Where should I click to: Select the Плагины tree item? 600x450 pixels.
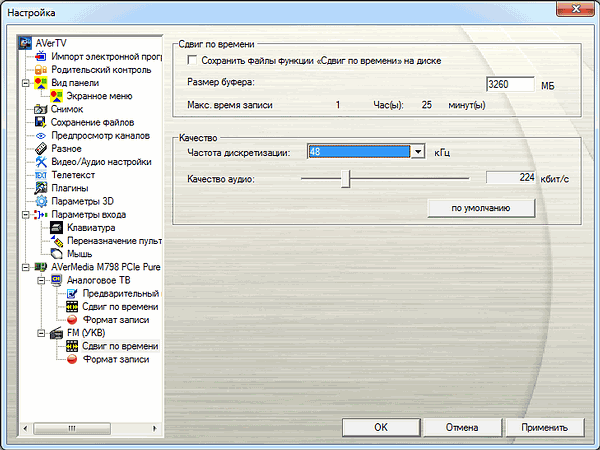[70, 188]
